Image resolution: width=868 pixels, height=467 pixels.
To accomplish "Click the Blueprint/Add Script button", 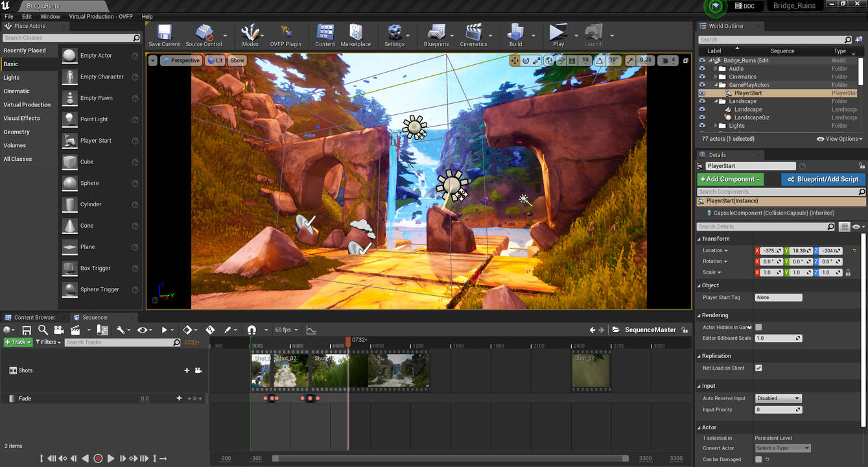I will [x=823, y=179].
